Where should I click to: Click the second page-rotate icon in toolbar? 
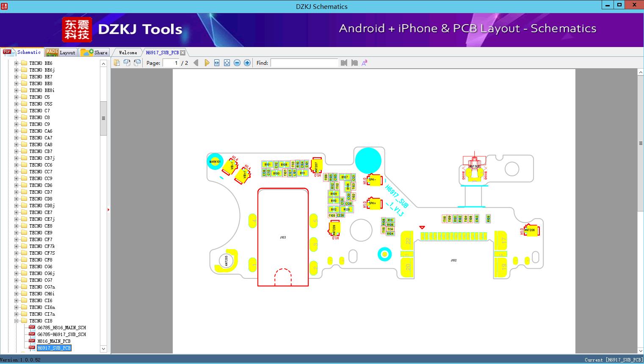tap(127, 63)
